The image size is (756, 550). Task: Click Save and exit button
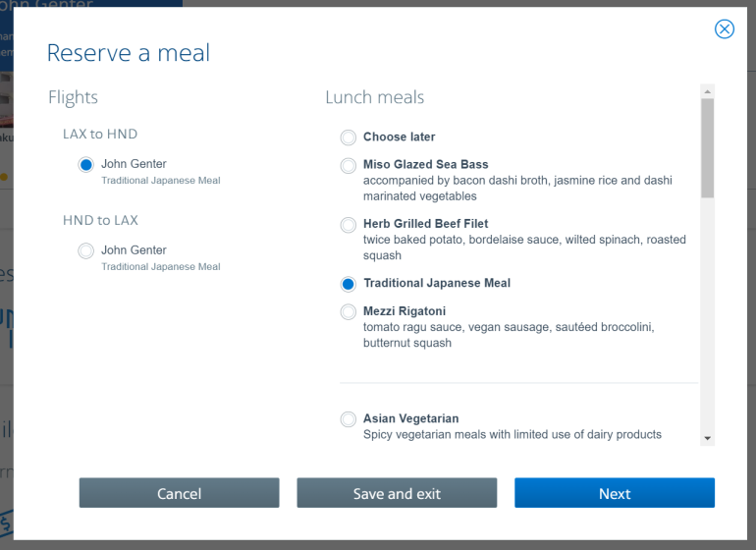[397, 493]
